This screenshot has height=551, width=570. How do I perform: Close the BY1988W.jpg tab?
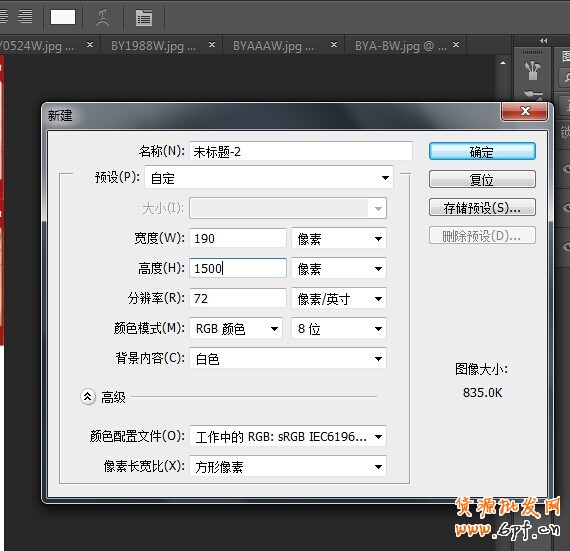(212, 45)
